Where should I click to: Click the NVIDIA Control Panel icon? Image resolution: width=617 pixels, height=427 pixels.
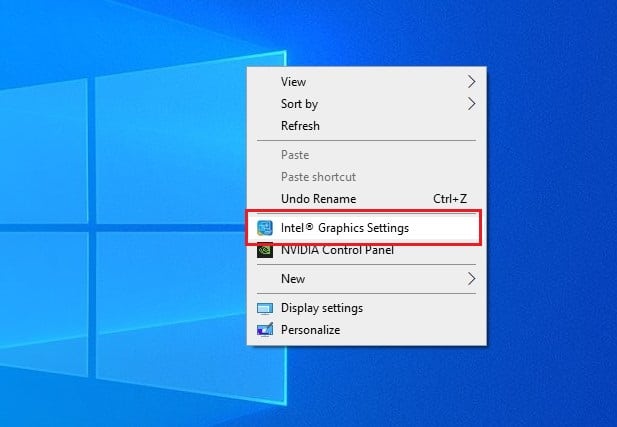pos(264,251)
